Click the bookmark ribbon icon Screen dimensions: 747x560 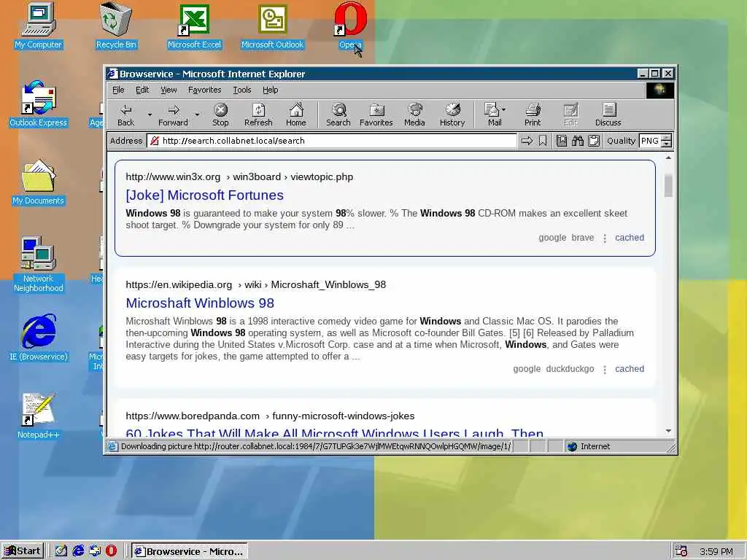pos(543,141)
